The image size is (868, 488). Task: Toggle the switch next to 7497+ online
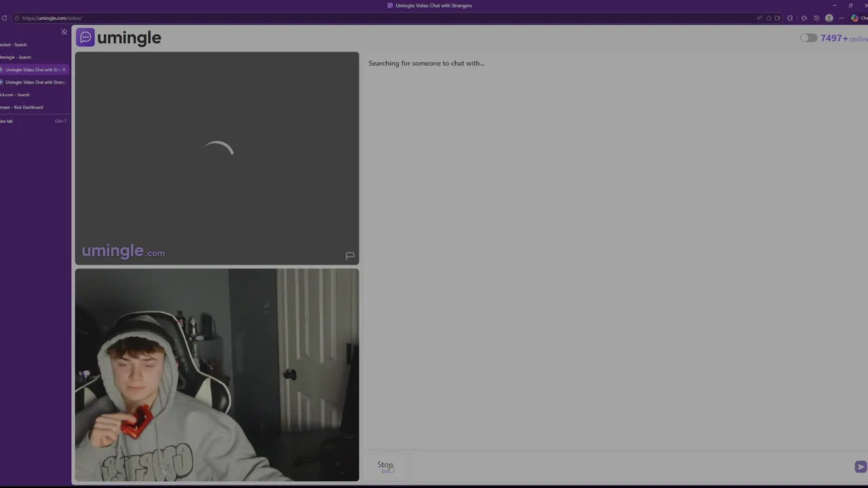coord(808,38)
